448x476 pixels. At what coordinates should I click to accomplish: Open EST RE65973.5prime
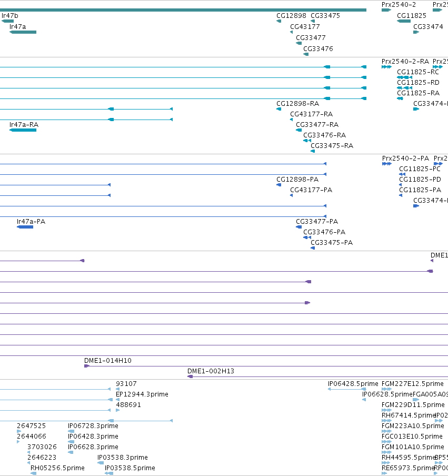coord(384,473)
